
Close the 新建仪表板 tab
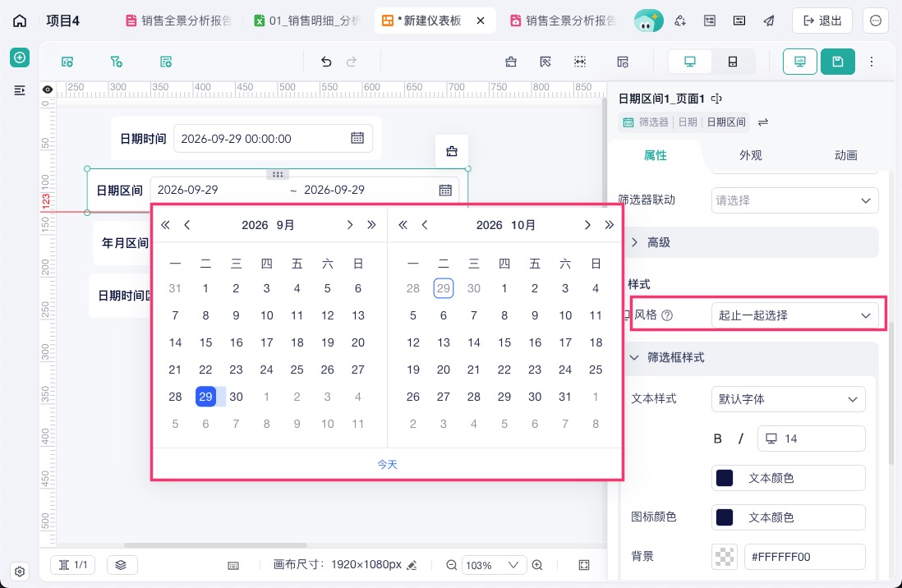481,21
